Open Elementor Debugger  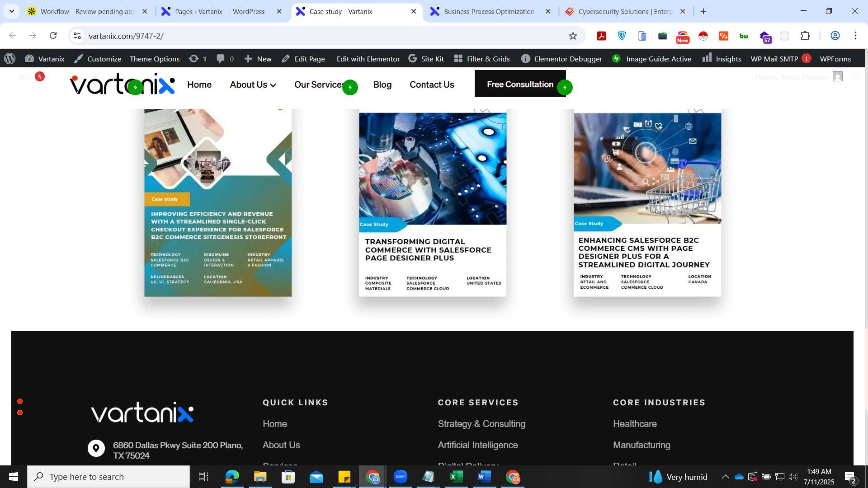561,59
